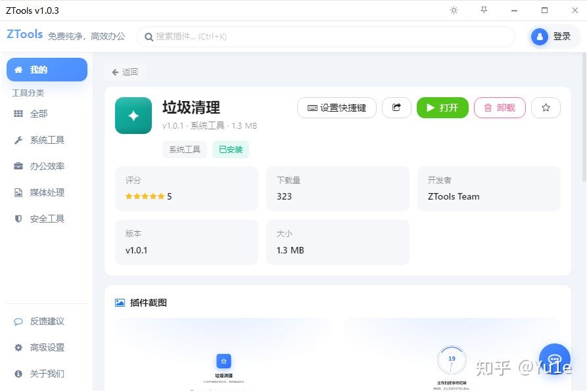Open the 安全工具 category
This screenshot has height=392, width=587.
pyautogui.click(x=47, y=219)
